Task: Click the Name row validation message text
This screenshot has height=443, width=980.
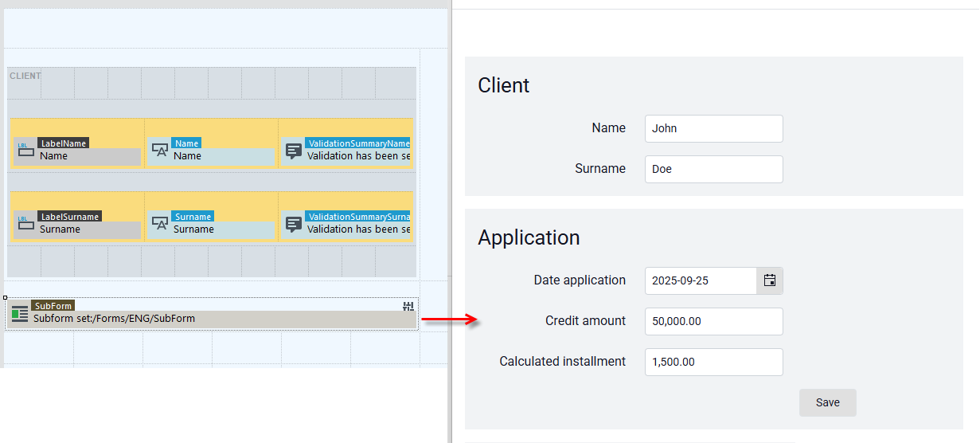Action: [358, 156]
